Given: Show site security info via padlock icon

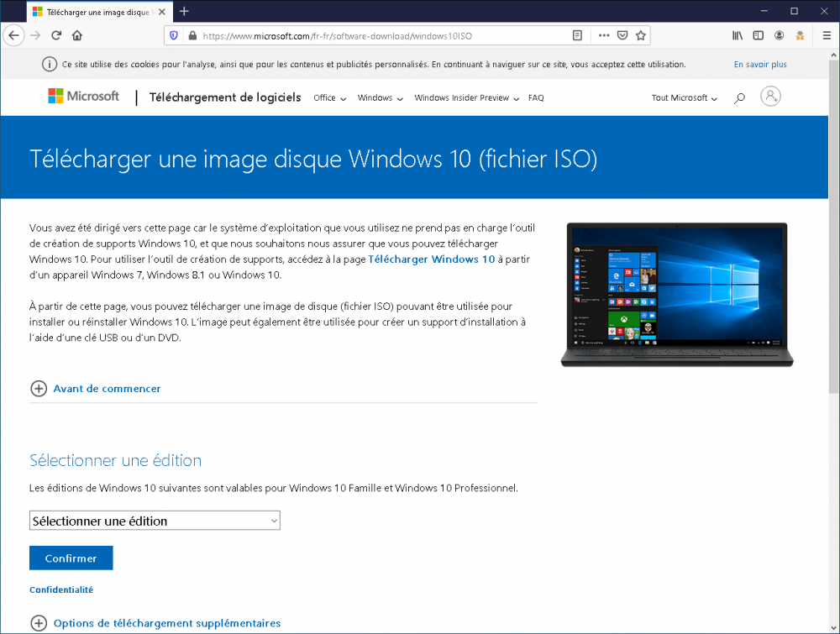Looking at the screenshot, I should coord(192,36).
